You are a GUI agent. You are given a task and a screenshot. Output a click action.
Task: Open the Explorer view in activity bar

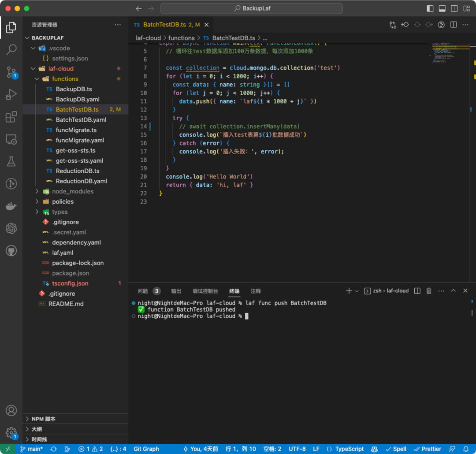pos(11,27)
